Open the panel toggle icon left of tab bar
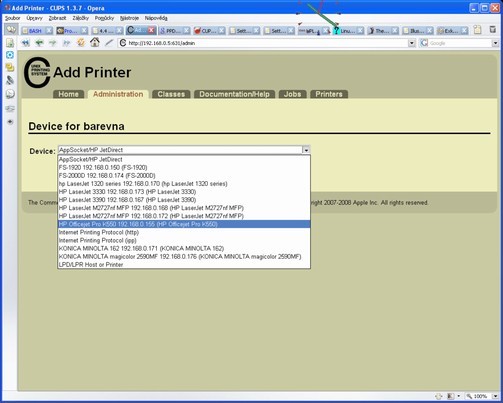Viewport: 503px width, 403px height. [11, 30]
